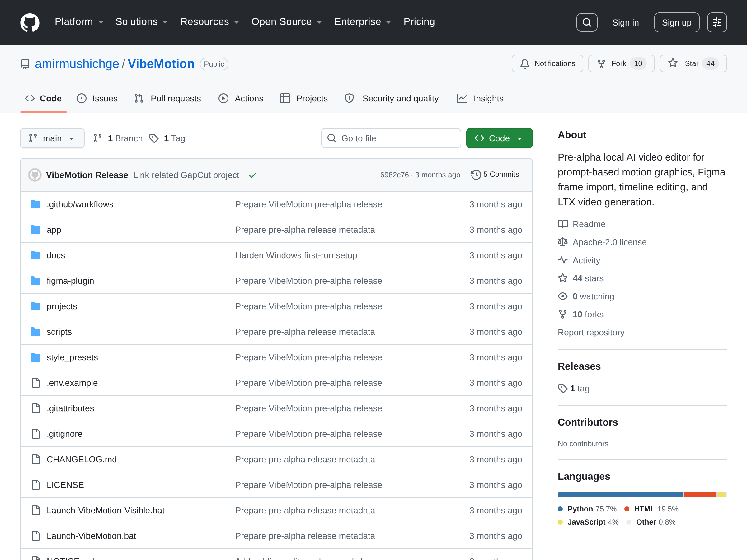Click the folder icon next to app
Image resolution: width=747 pixels, height=560 pixels.
[x=35, y=230]
